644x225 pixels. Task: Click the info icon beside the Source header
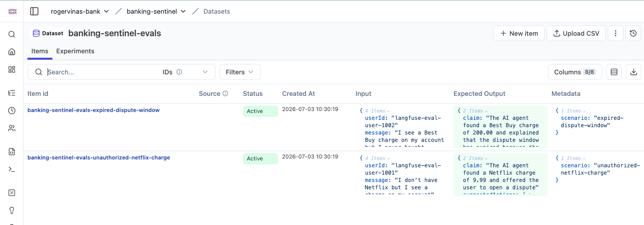click(225, 93)
